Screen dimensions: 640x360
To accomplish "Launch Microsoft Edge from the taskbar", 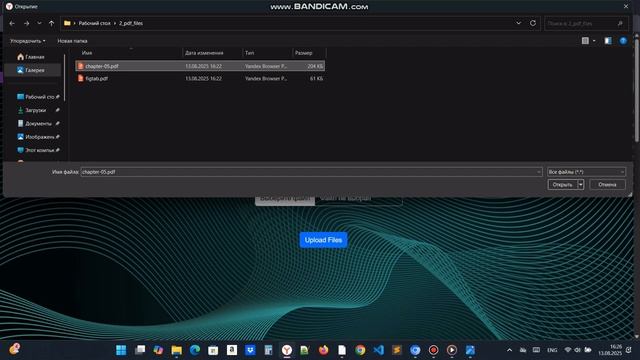I will pos(195,350).
